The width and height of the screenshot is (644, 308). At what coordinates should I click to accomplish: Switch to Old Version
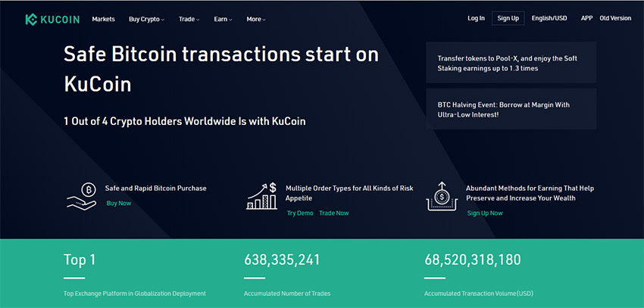click(615, 18)
